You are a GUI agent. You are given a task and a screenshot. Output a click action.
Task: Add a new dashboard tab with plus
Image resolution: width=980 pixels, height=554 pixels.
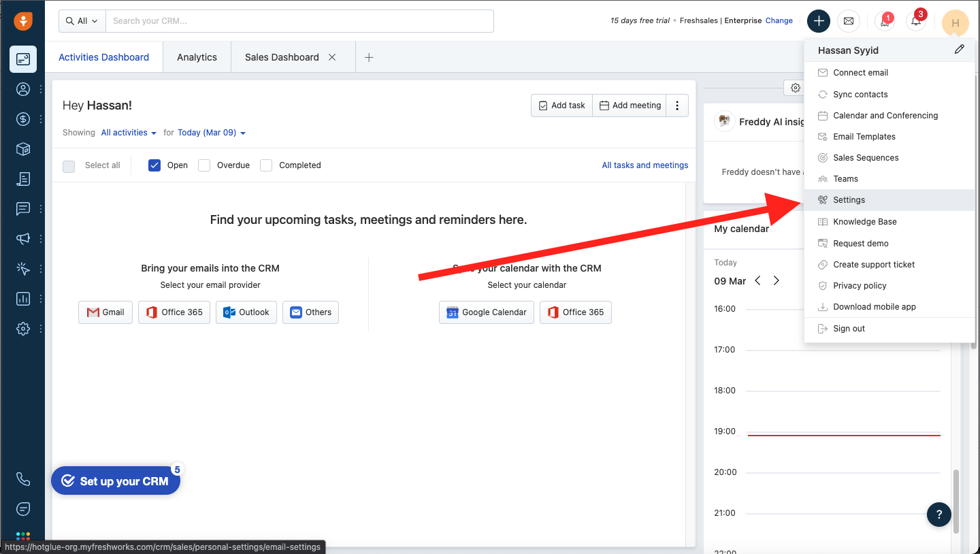(369, 57)
